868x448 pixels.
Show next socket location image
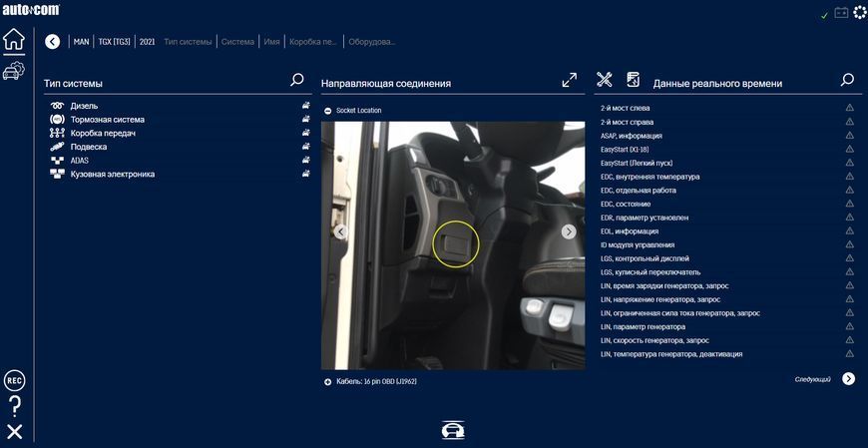(x=569, y=232)
